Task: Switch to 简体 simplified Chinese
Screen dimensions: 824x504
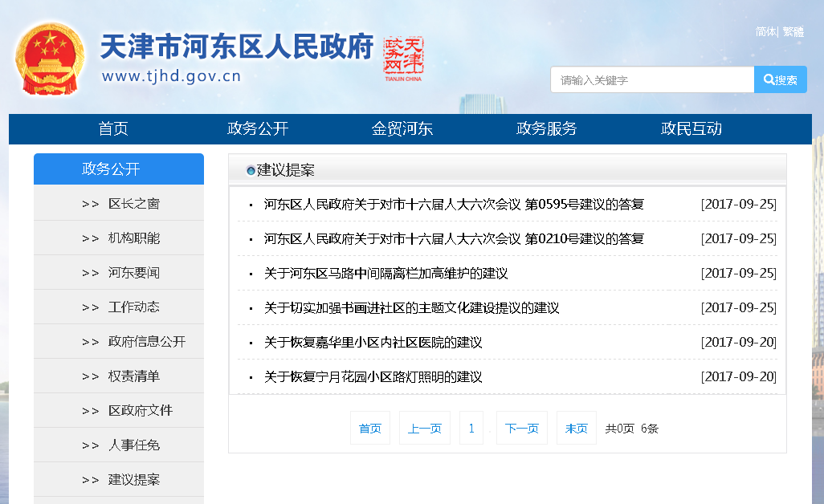Action: (x=765, y=31)
